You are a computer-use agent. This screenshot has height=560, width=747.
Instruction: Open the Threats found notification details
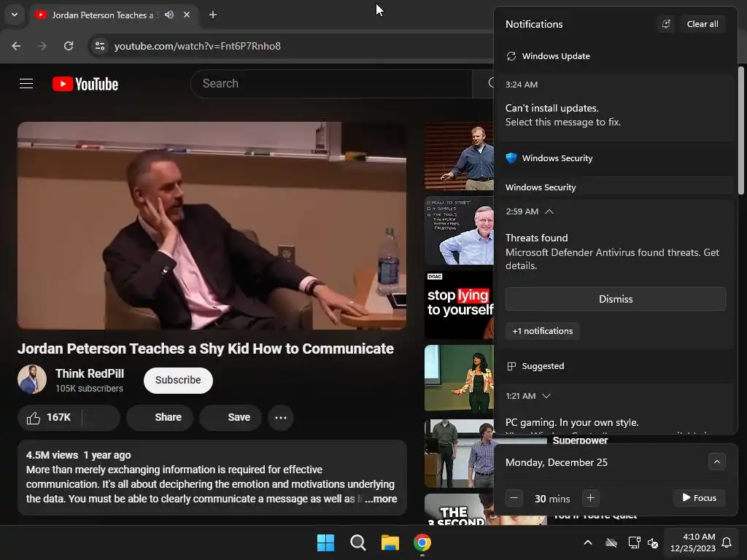(x=614, y=252)
